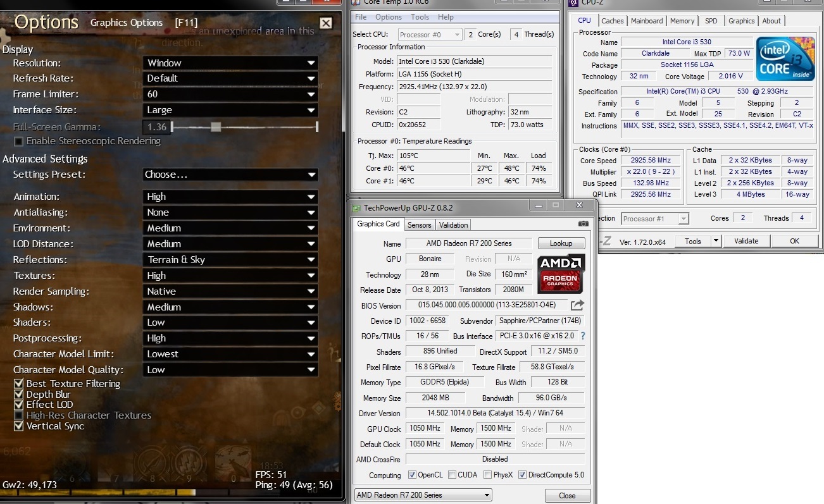Click the Full-Screen Gamma slider handle
This screenshot has width=824, height=504.
[x=216, y=127]
